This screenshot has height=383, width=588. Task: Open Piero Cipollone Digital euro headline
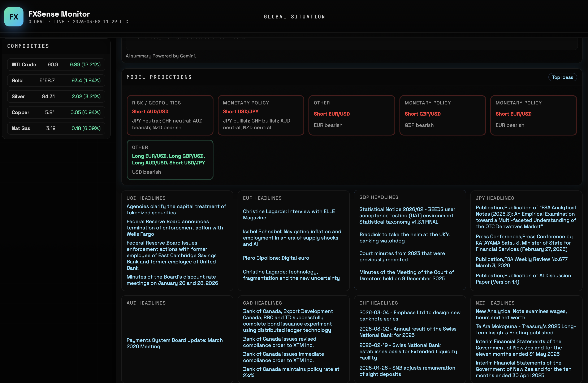[x=276, y=258]
